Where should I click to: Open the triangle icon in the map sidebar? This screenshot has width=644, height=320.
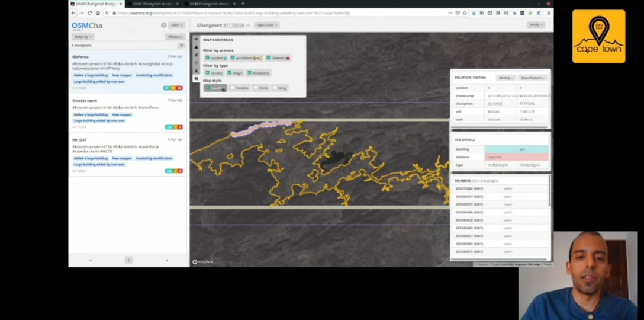coord(196,47)
